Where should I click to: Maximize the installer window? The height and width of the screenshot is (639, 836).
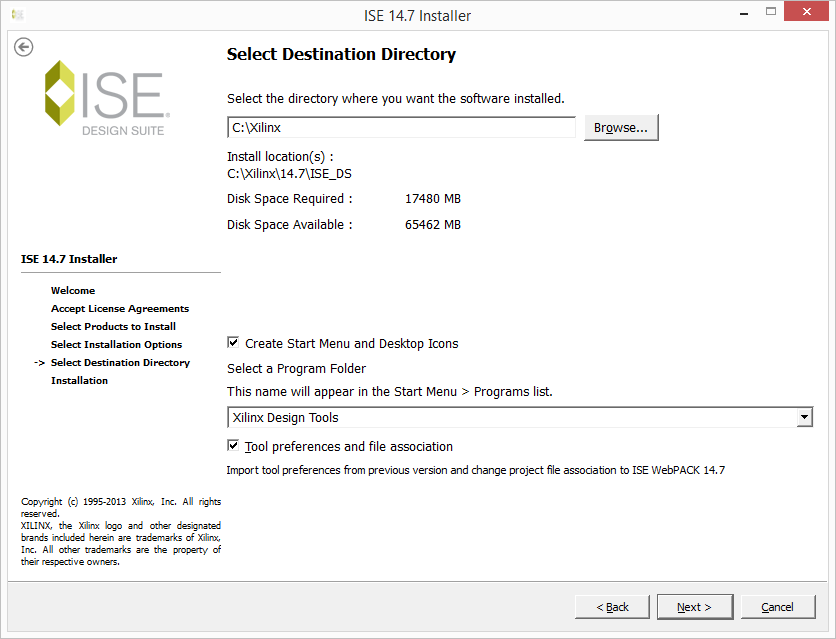(x=771, y=12)
